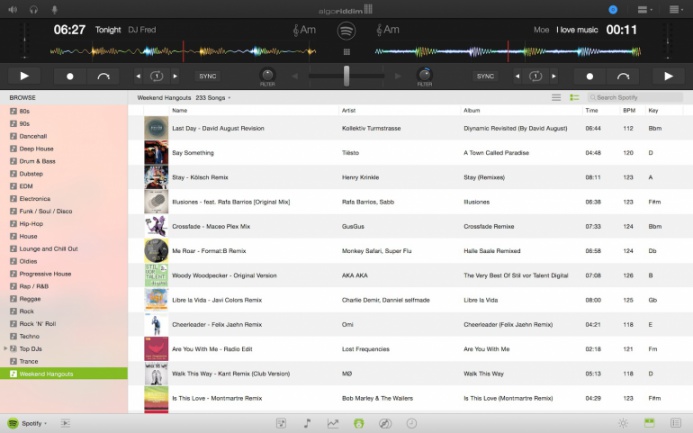The image size is (693, 433).
Task: Select the Drum & Bass playlist
Action: 64,161
